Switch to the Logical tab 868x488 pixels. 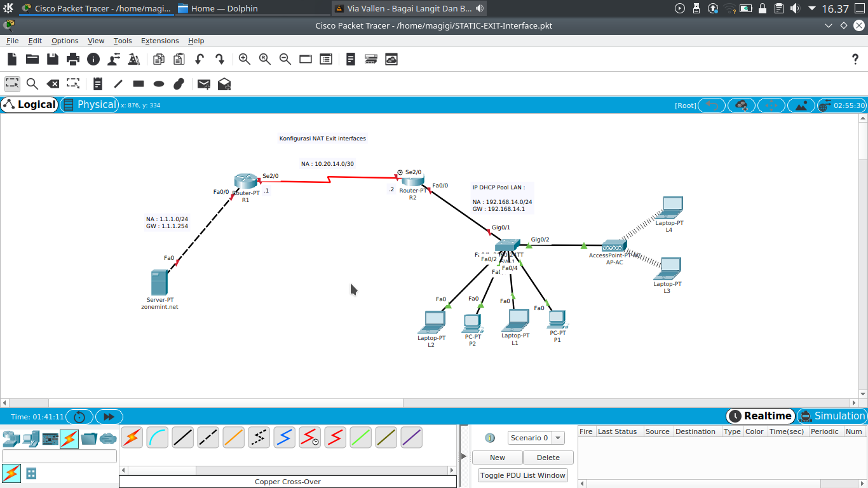(x=29, y=104)
